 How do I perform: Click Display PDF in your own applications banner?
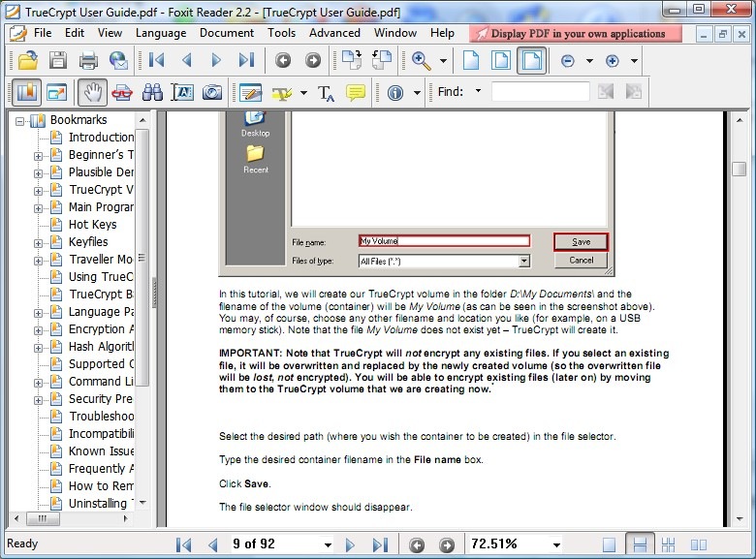576,34
